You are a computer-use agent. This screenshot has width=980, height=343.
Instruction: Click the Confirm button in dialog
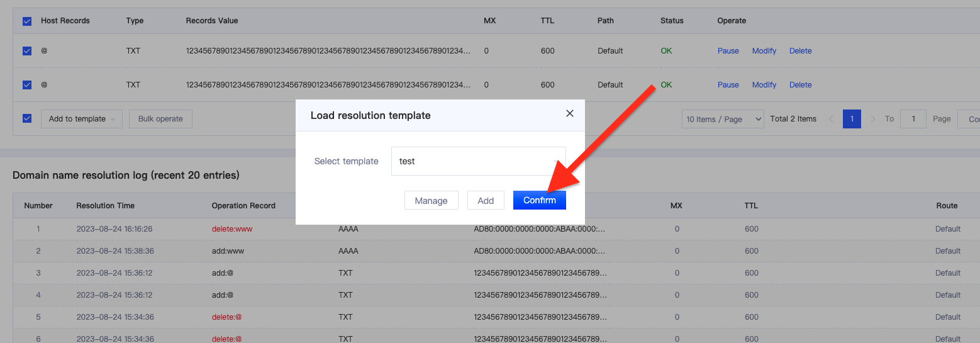pos(539,200)
